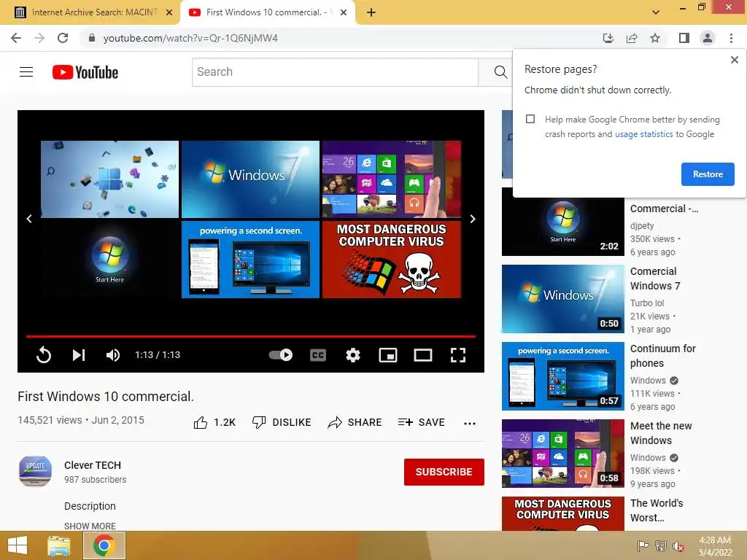The width and height of the screenshot is (747, 560).
Task: Subscribe to Clever TECH channel
Action: tap(444, 472)
